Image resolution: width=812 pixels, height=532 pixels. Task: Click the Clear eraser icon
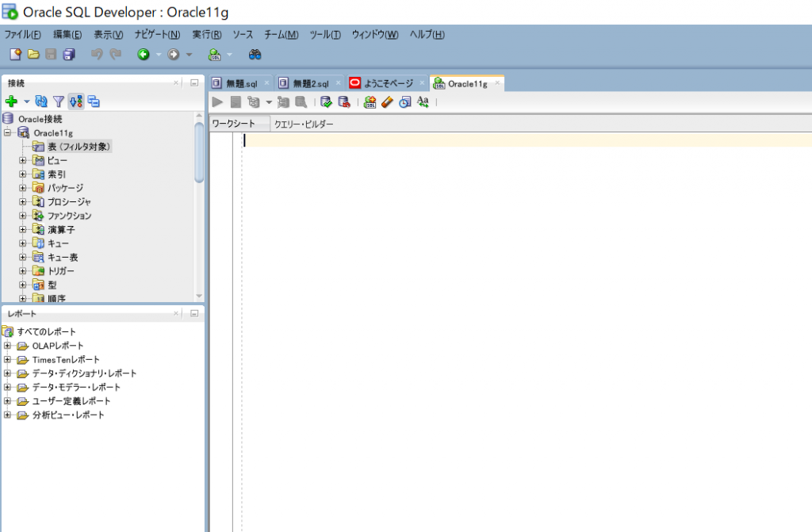click(387, 102)
